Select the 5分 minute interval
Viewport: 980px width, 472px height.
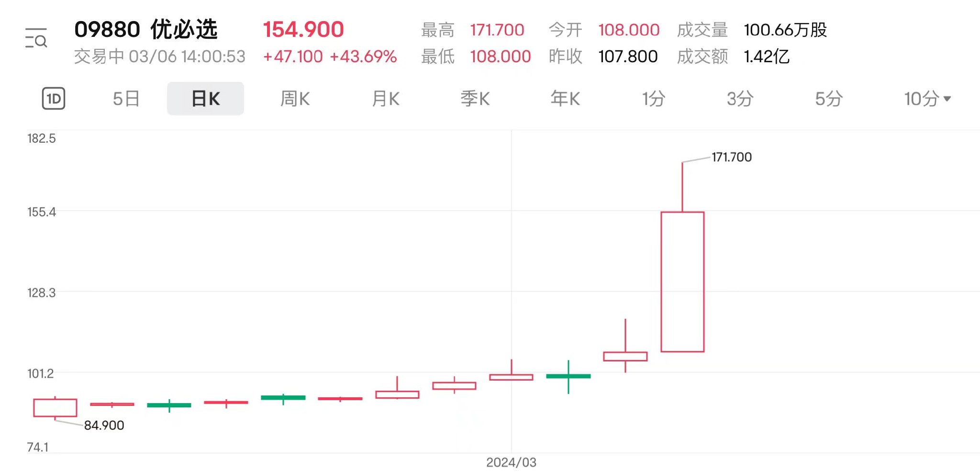click(x=829, y=99)
